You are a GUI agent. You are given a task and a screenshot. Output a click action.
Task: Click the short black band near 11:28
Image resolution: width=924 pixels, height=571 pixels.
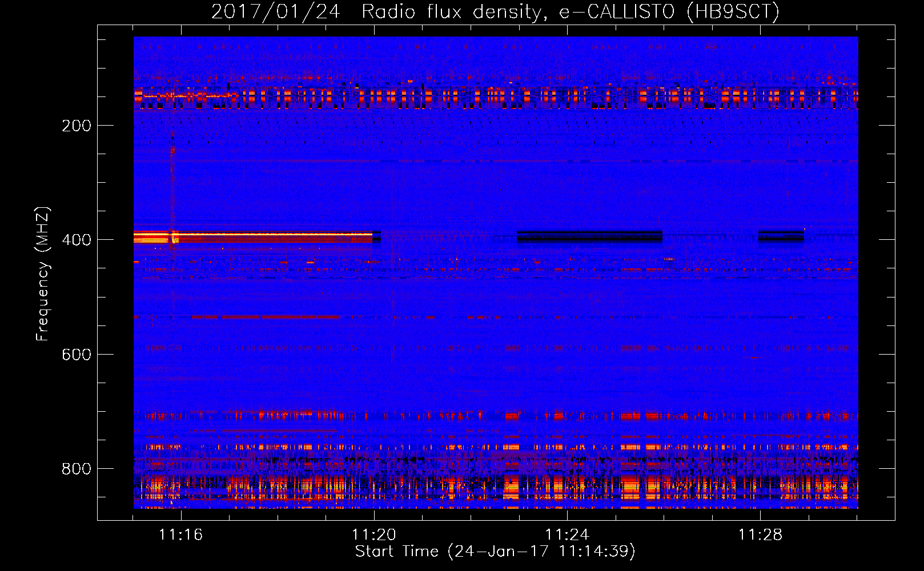(x=781, y=236)
